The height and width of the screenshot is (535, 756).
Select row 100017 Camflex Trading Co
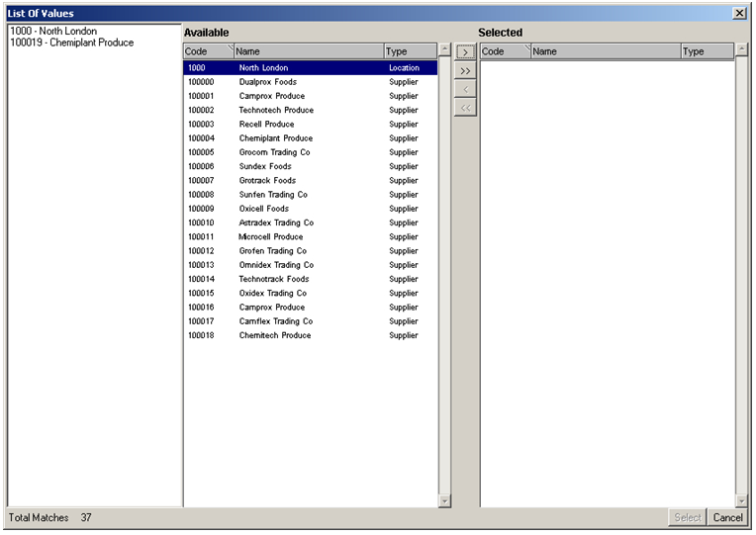(x=311, y=321)
